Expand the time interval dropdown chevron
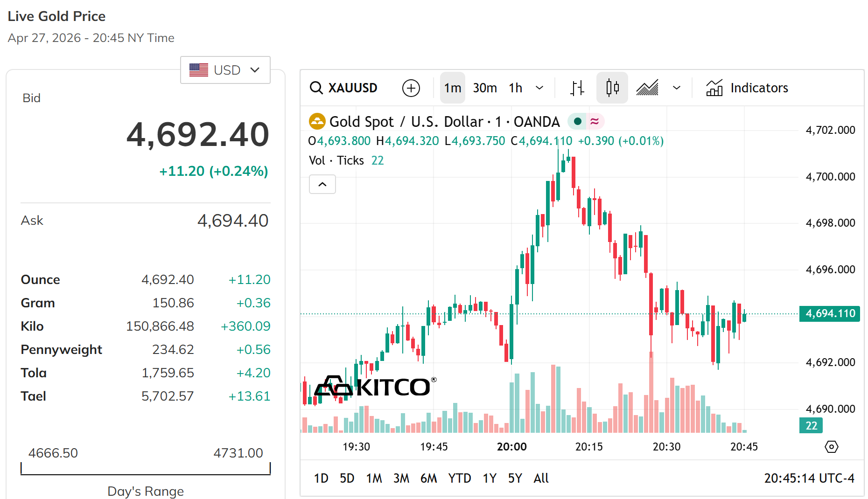868x499 pixels. 539,88
